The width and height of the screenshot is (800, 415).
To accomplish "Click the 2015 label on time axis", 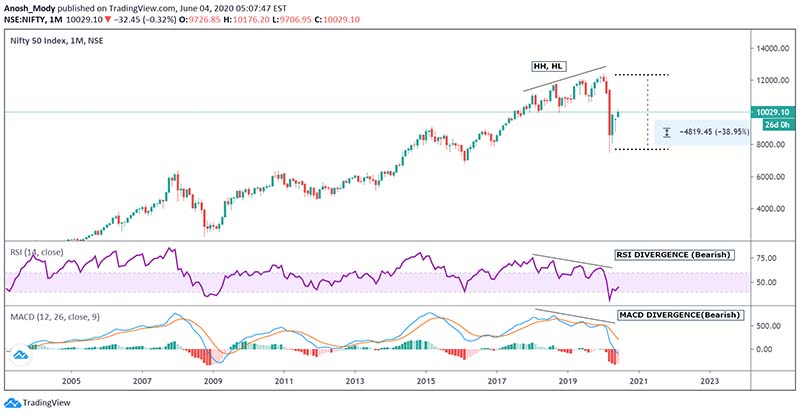I will tap(426, 381).
